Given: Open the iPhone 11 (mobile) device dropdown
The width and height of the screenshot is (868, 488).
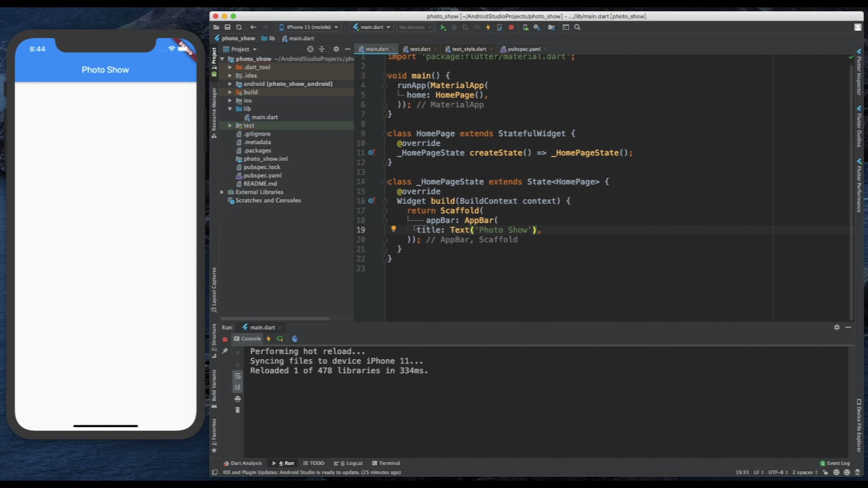Looking at the screenshot, I should coord(309,28).
